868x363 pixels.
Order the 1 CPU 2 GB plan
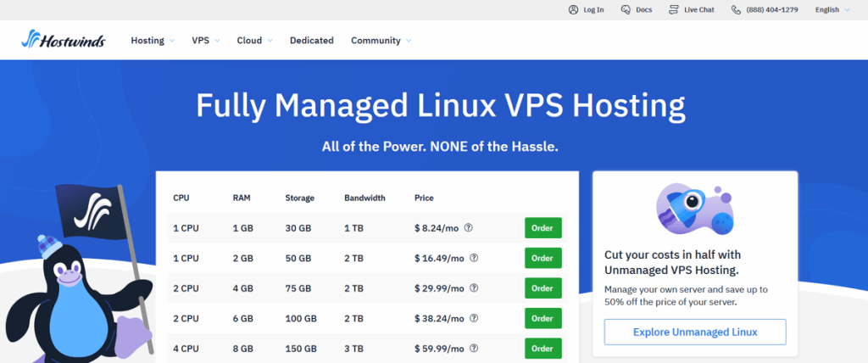pyautogui.click(x=543, y=259)
